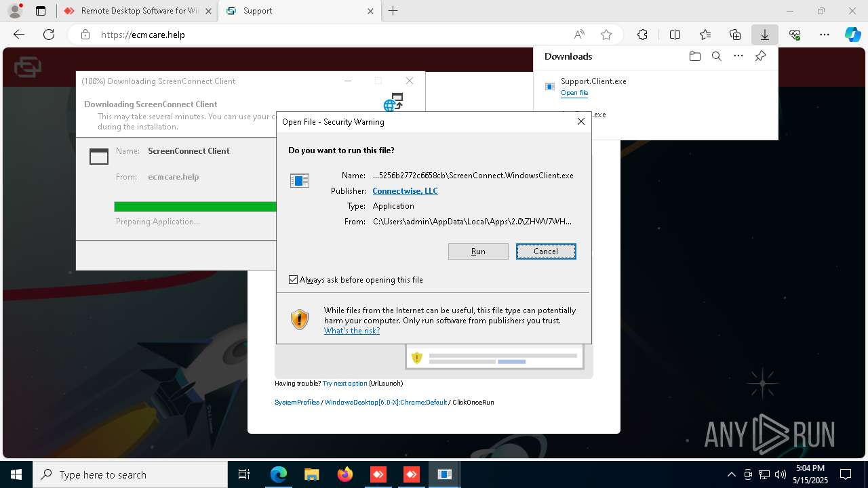Open the Edge profile avatar

coord(15,11)
